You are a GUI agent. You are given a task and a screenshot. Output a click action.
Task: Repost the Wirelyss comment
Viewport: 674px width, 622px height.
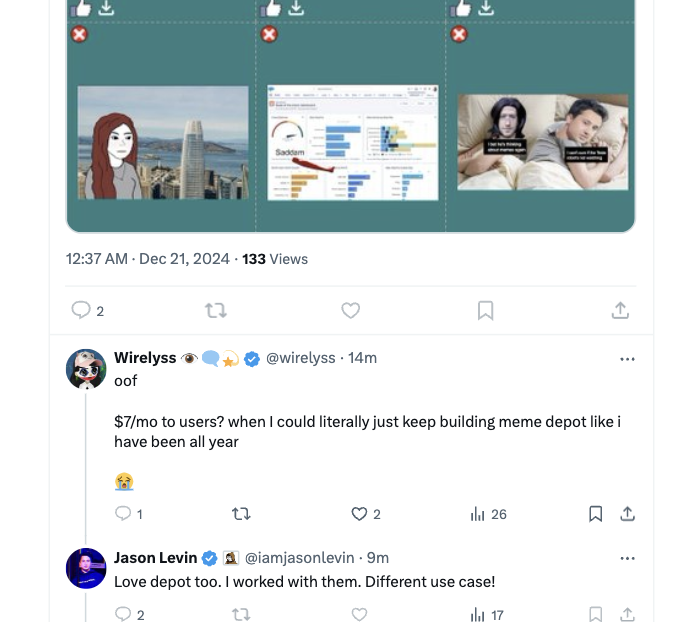[241, 514]
